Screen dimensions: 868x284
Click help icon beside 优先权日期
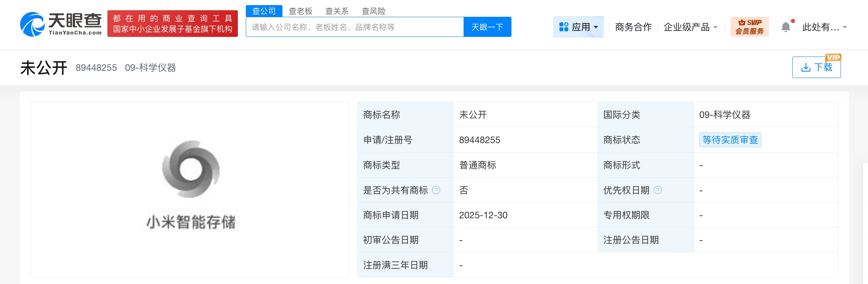pos(658,190)
